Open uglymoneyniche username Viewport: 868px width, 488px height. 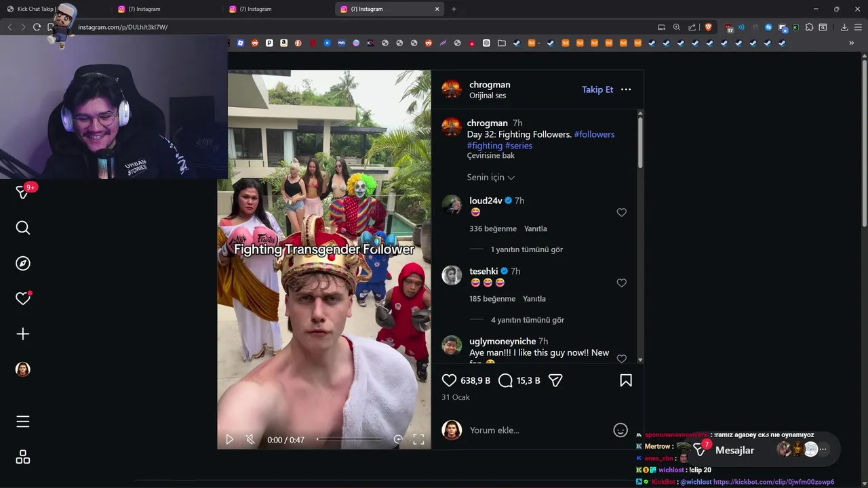(x=502, y=341)
